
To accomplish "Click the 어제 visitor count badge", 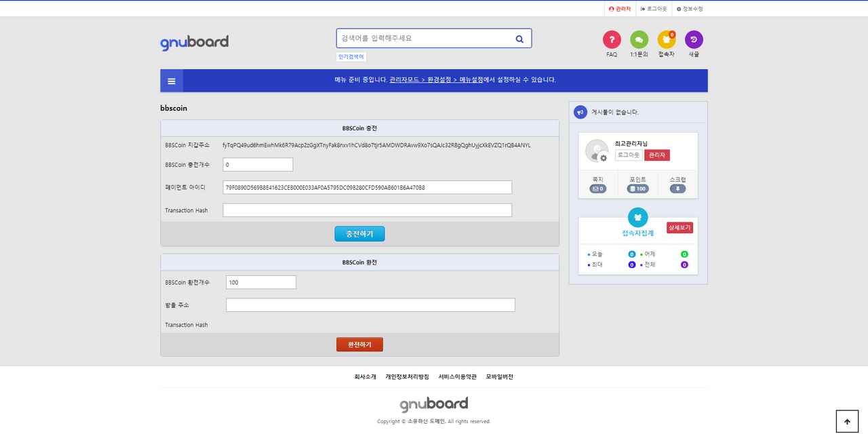I will click(684, 254).
